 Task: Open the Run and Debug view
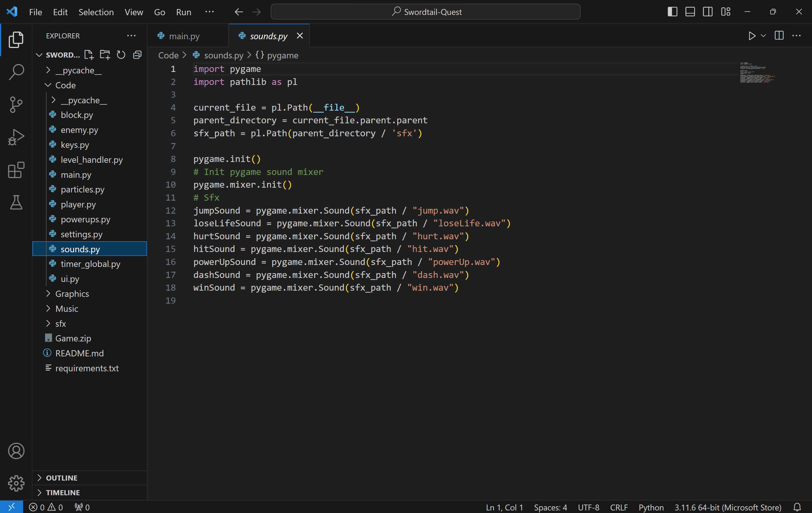(x=16, y=137)
